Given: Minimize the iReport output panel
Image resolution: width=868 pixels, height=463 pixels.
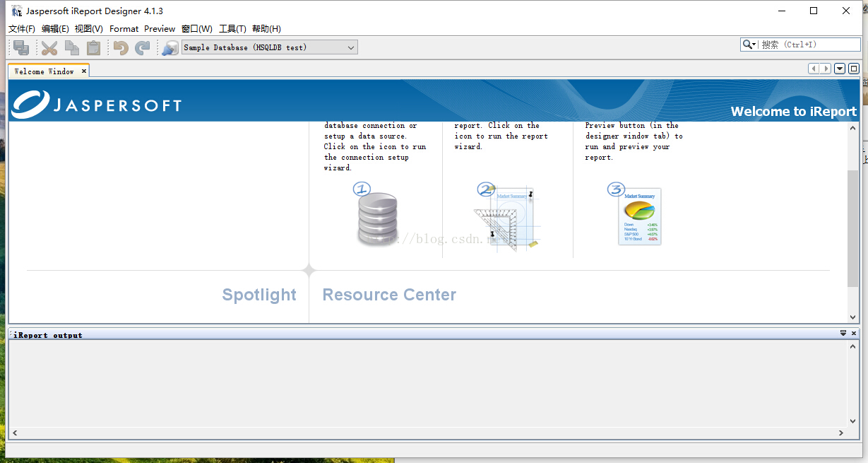Looking at the screenshot, I should click(843, 333).
